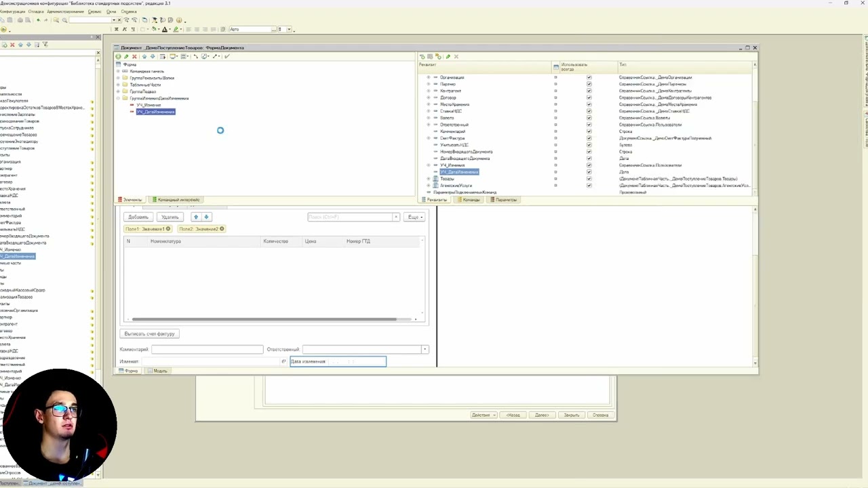This screenshot has height=488, width=868.
Task: Click the Удалить button in form preview
Action: pyautogui.click(x=170, y=217)
